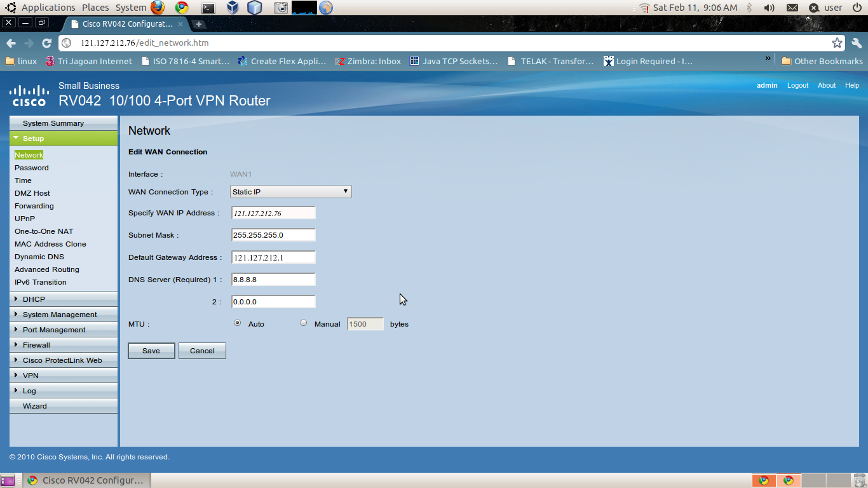Open the Zimbra: Inbox bookmark
This screenshot has height=488, width=868.
point(369,61)
